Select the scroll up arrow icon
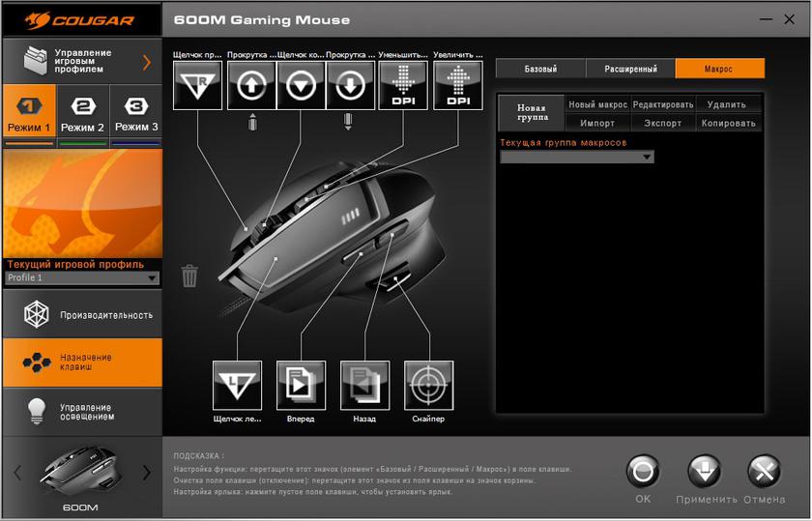 (x=251, y=85)
